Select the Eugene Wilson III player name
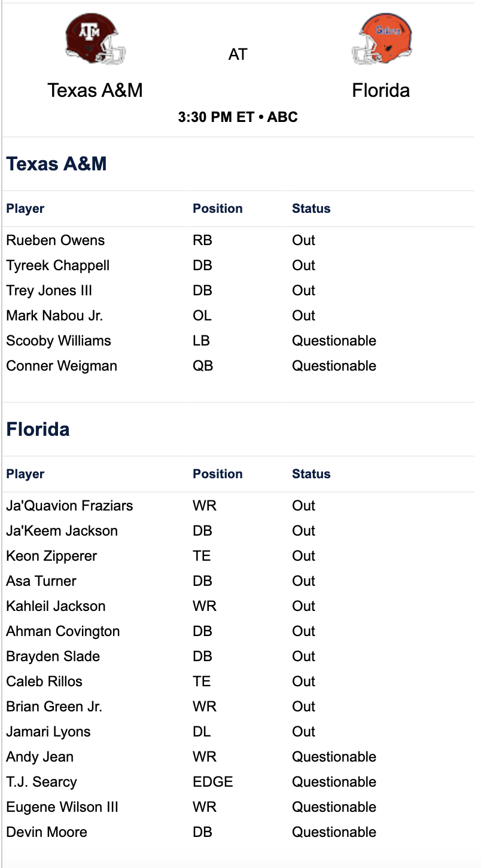 coord(62,807)
